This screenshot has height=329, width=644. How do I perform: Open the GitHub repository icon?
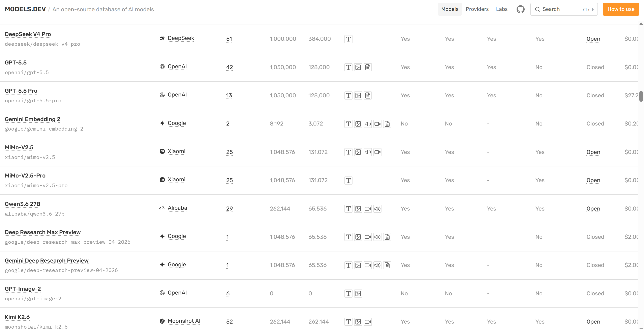point(521,9)
